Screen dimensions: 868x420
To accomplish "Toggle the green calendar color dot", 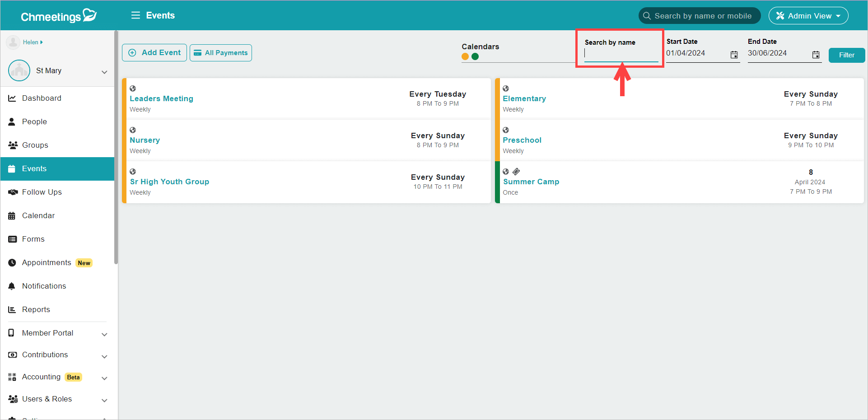I will point(475,56).
